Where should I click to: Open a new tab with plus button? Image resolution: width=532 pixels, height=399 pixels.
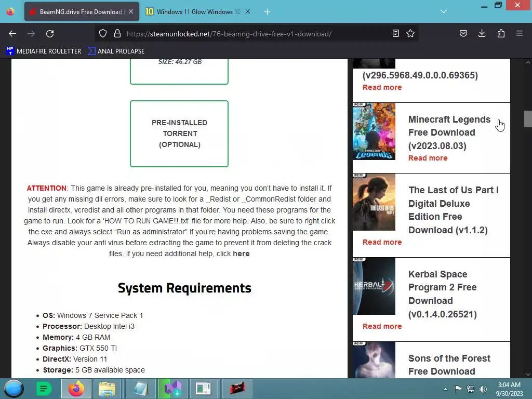click(268, 12)
